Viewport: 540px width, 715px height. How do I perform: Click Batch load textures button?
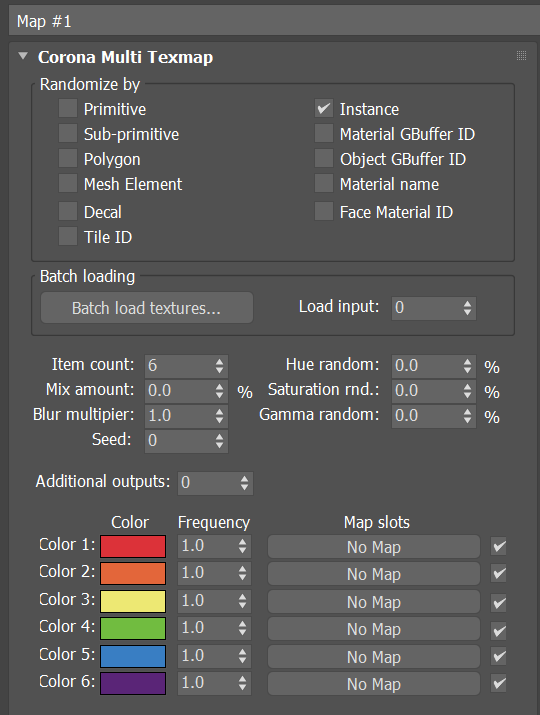147,308
